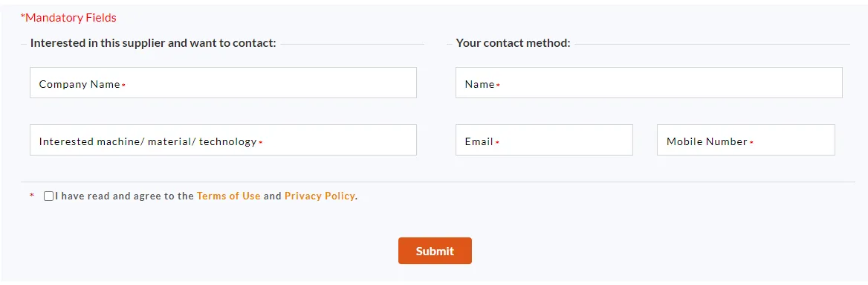Activate the Email input box
868x285 pixels.
point(544,140)
